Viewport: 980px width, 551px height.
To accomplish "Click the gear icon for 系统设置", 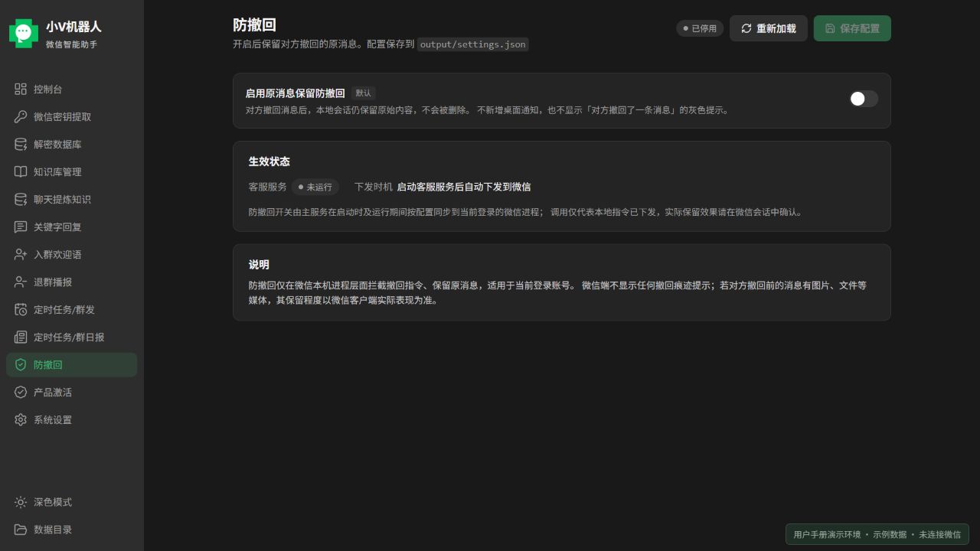I will pos(21,419).
